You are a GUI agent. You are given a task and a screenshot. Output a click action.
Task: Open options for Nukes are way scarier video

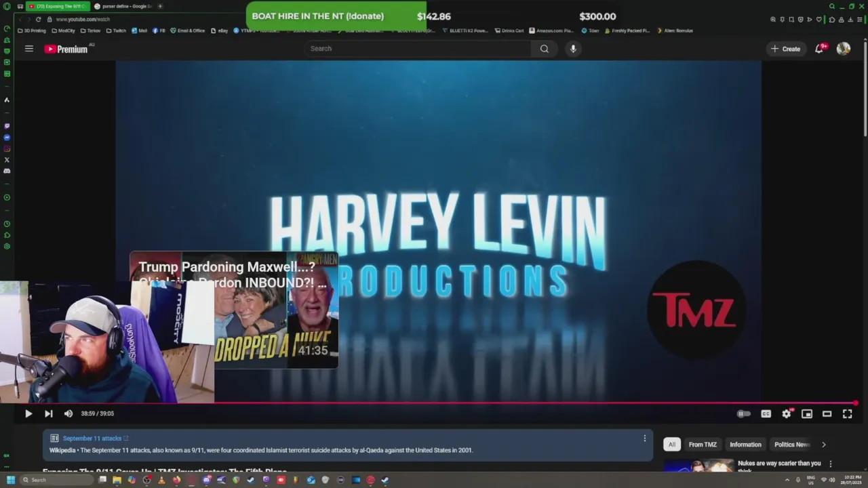[x=831, y=464]
